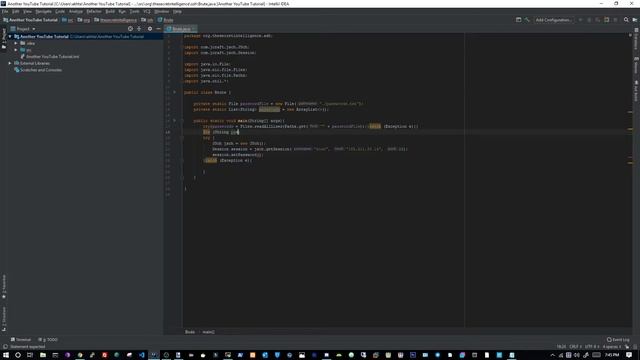
Task: Click the Stop icon in toolbar
Action: pos(615,20)
